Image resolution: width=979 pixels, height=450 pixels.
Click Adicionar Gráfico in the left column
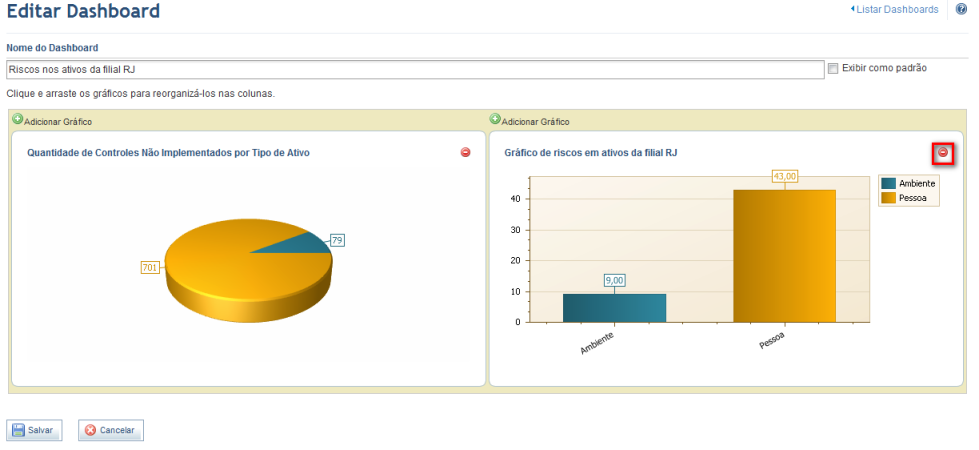58,122
